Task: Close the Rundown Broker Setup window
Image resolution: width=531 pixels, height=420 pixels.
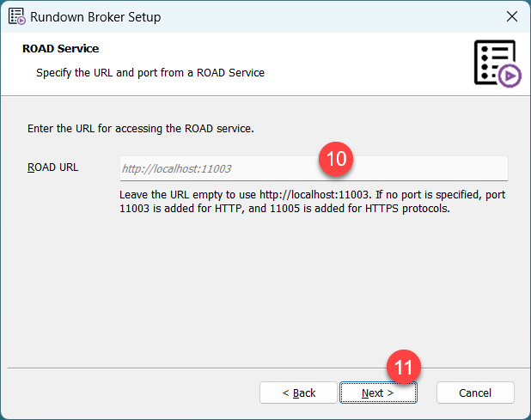Action: pyautogui.click(x=511, y=16)
